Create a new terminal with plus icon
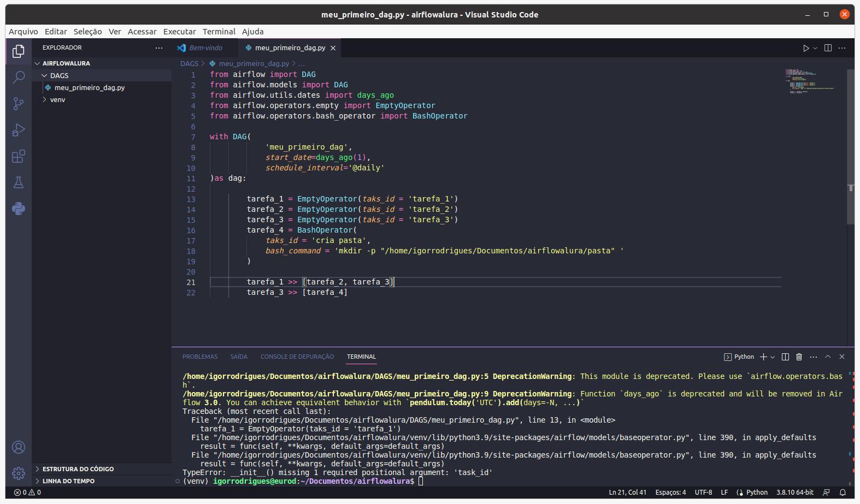Screen dimensions: 860x504 (x=763, y=357)
